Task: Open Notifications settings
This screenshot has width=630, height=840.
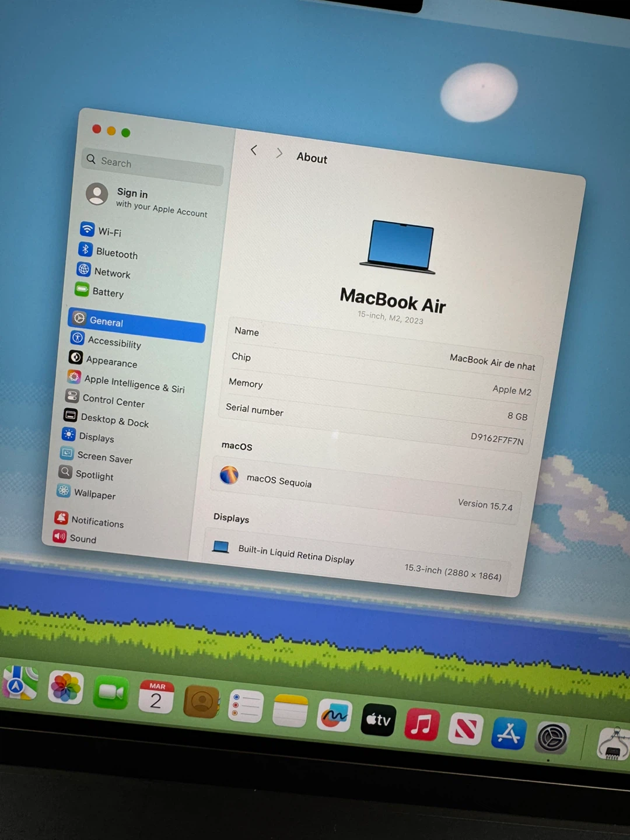Action: pos(89,520)
